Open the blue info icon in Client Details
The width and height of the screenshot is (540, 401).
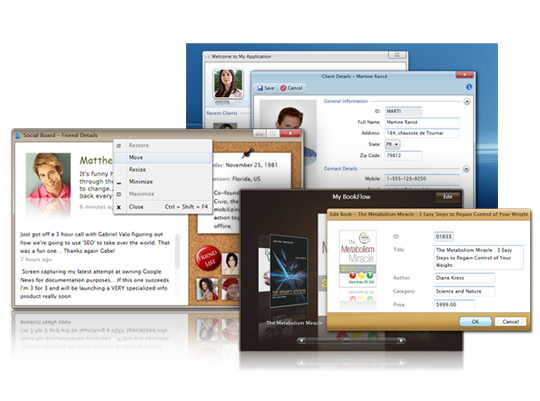[x=469, y=87]
